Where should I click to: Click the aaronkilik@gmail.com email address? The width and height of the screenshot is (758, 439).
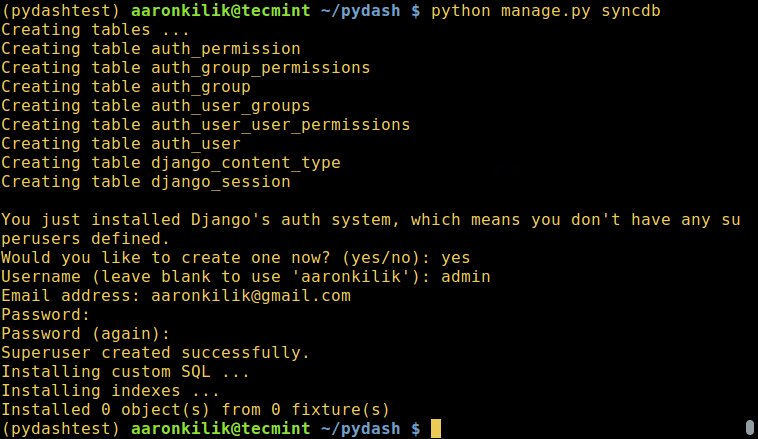pyautogui.click(x=250, y=296)
